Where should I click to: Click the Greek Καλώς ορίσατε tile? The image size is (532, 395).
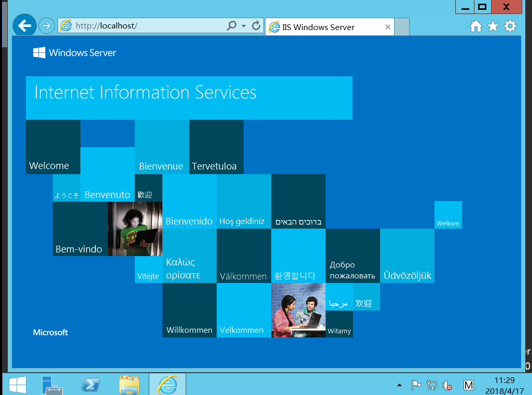coord(189,256)
